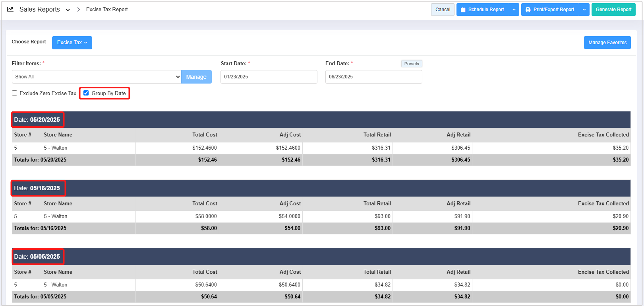Click the Sales Reports menu title

pyautogui.click(x=40, y=10)
